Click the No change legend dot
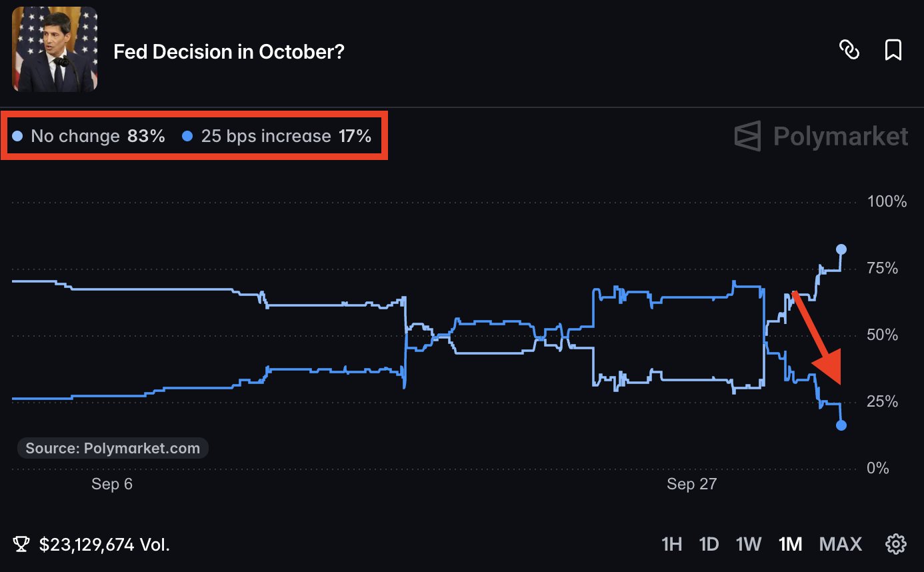924x572 pixels. point(18,137)
